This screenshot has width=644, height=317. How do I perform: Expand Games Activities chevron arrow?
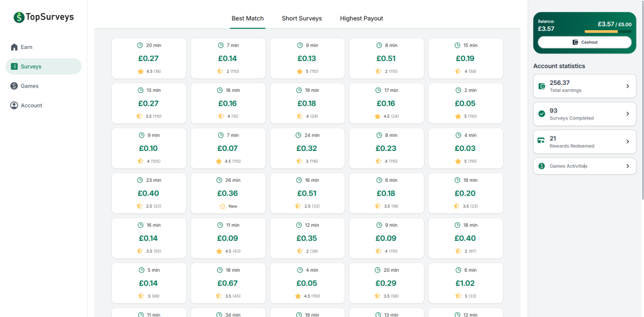[x=628, y=166]
